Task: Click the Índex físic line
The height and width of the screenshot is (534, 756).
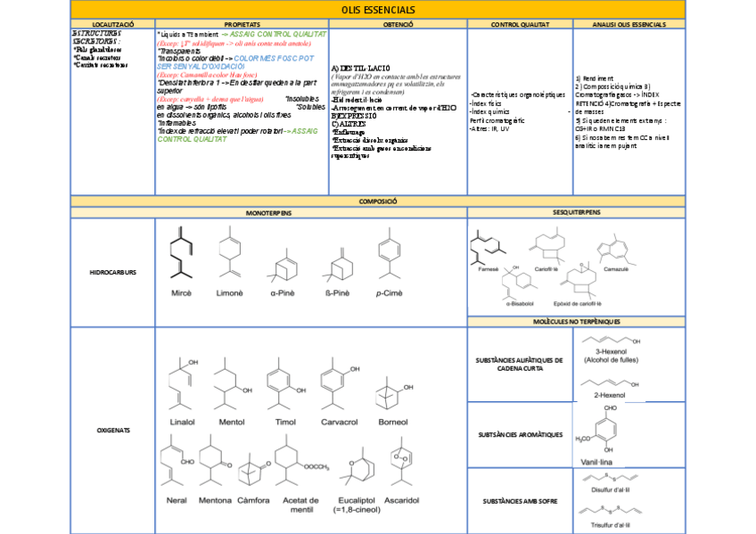Action: pos(486,103)
